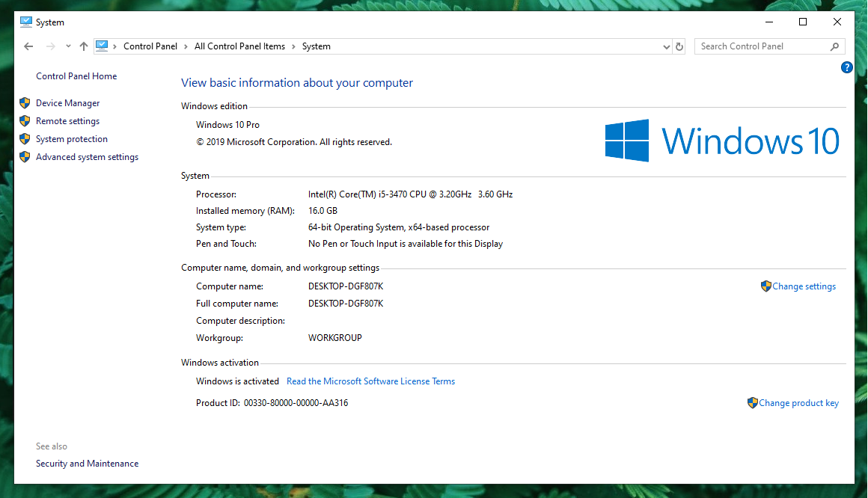Read the Microsoft Software License Terms

click(370, 381)
